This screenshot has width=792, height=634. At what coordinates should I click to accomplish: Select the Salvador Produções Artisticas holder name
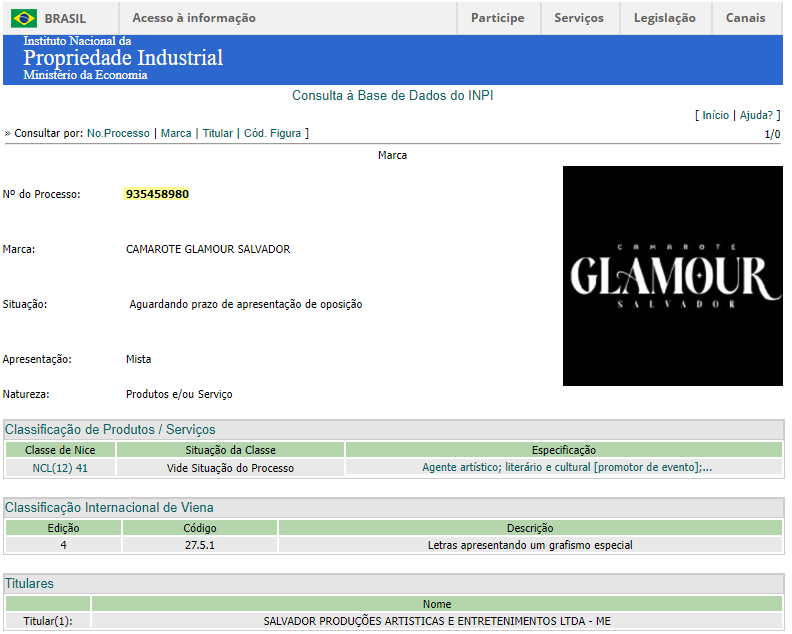[x=437, y=621]
